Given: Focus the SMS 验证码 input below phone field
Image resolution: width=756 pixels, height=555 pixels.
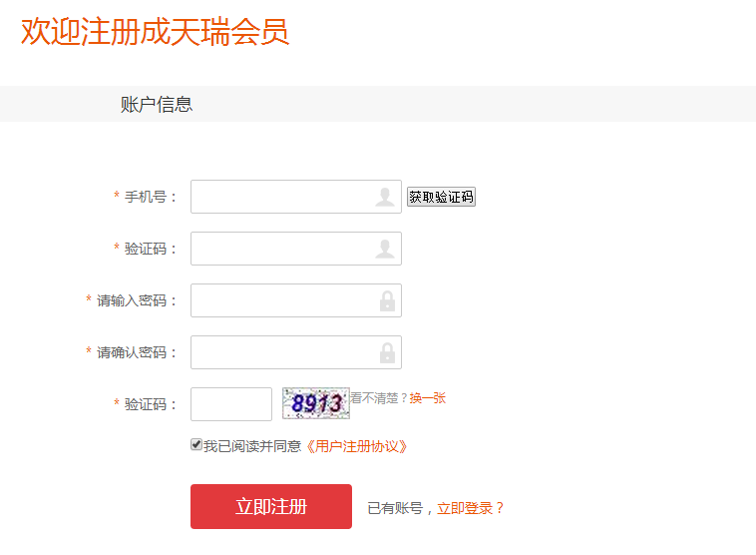Looking at the screenshot, I should (x=296, y=249).
